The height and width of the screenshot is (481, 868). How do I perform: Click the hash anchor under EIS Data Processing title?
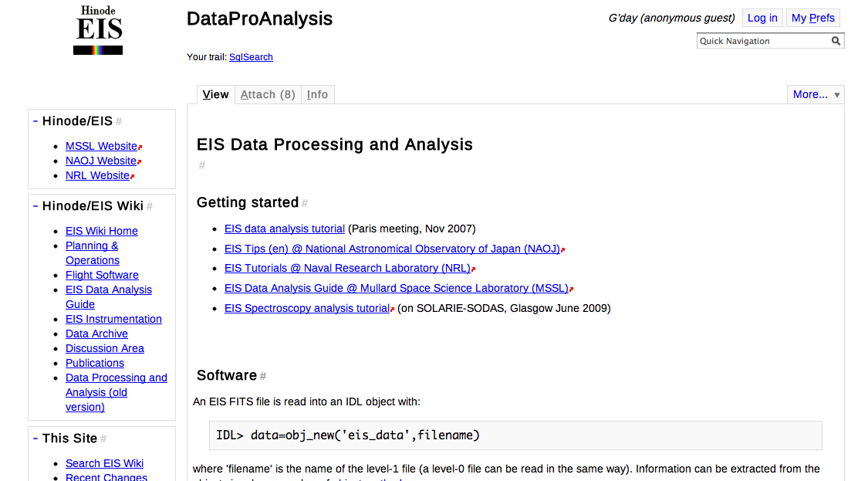(x=202, y=165)
